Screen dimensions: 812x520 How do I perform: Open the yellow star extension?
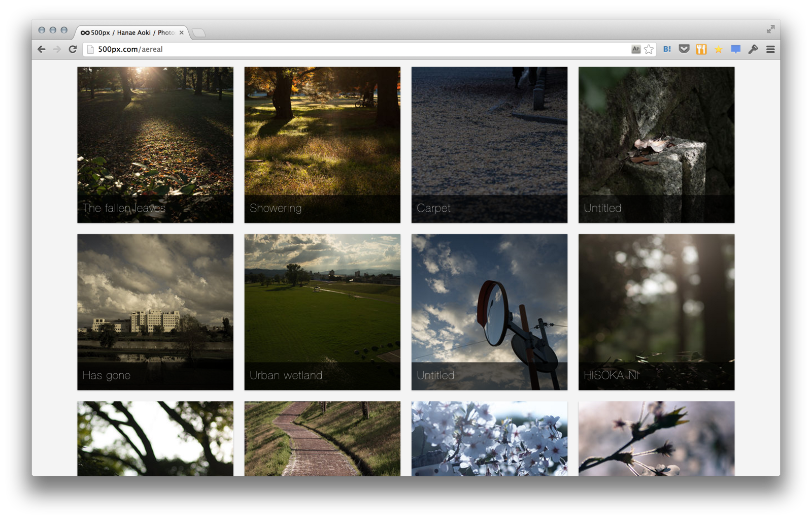click(719, 49)
